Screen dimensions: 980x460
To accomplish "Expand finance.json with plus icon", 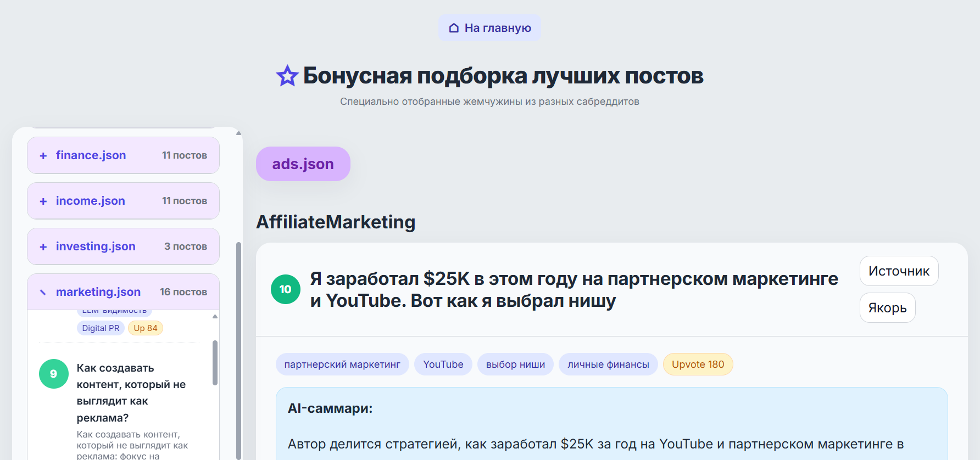I will point(43,156).
